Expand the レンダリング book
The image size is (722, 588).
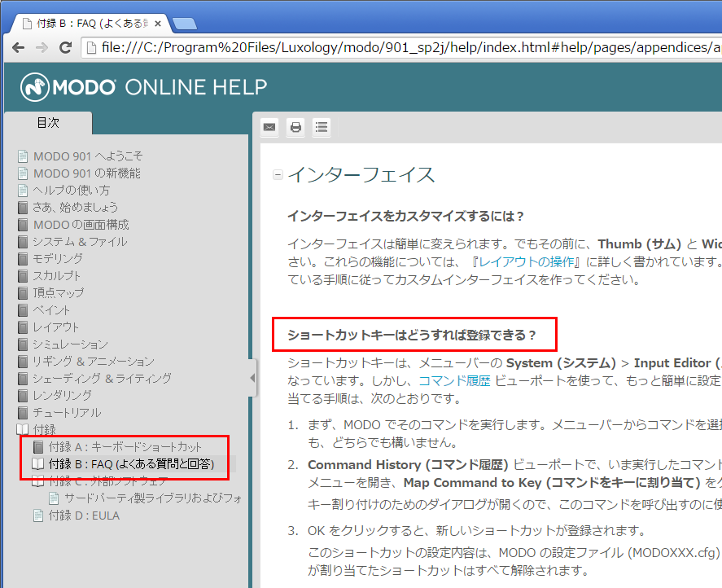click(x=62, y=395)
